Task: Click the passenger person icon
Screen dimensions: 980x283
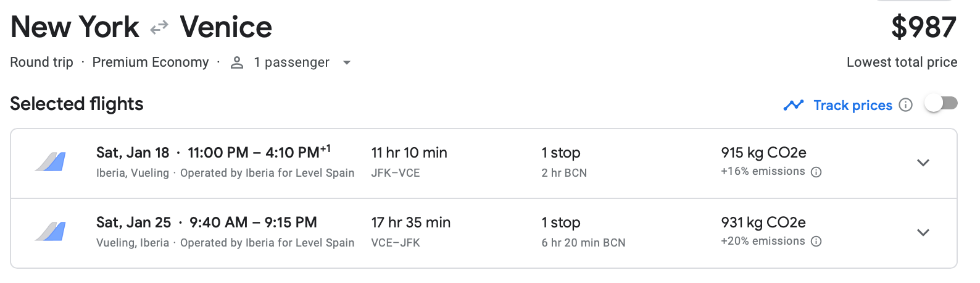Action: tap(237, 62)
